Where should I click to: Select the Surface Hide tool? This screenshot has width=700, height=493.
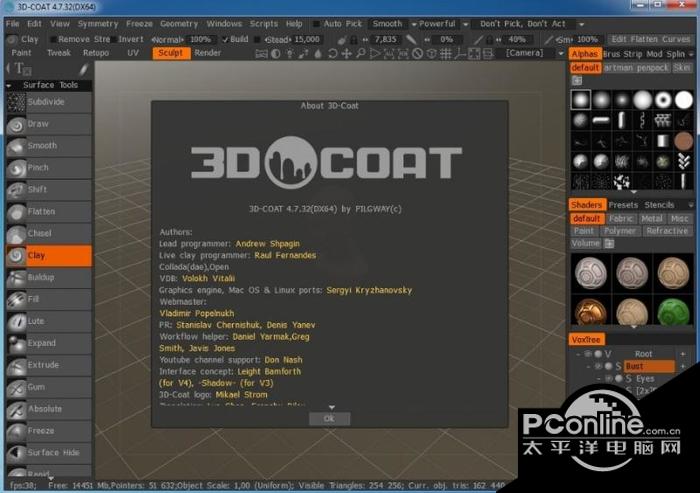[x=49, y=452]
